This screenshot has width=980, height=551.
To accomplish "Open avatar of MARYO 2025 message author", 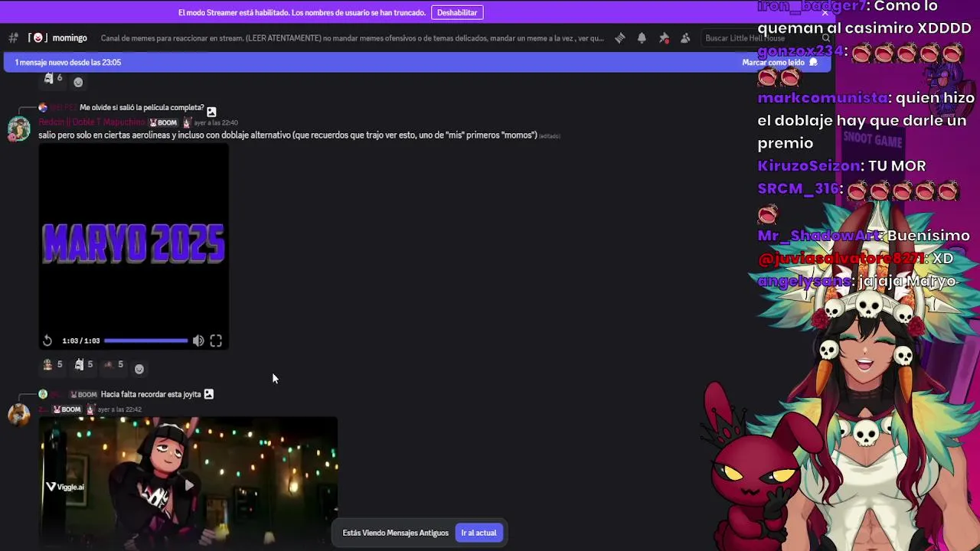I will click(18, 129).
